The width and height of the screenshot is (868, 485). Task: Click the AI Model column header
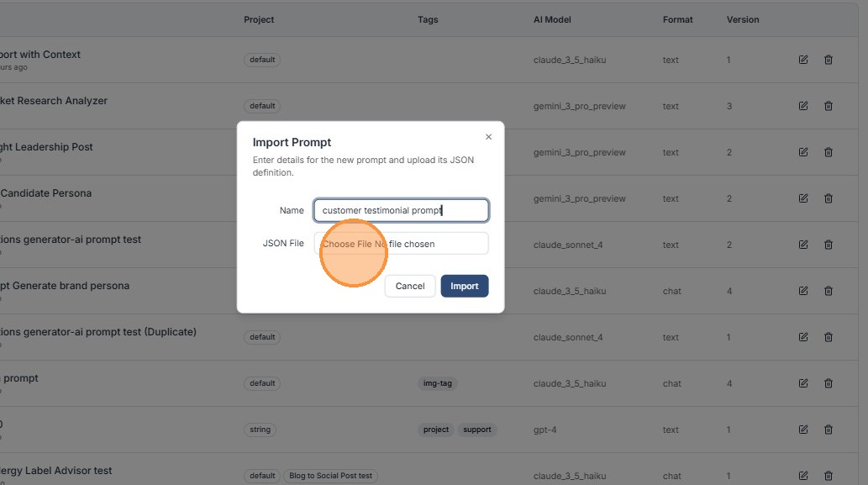click(x=552, y=19)
